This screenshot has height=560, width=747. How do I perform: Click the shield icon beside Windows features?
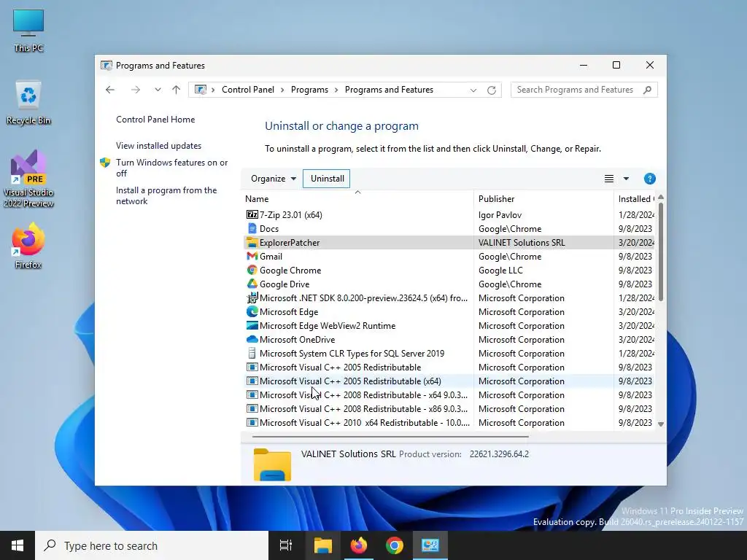105,163
